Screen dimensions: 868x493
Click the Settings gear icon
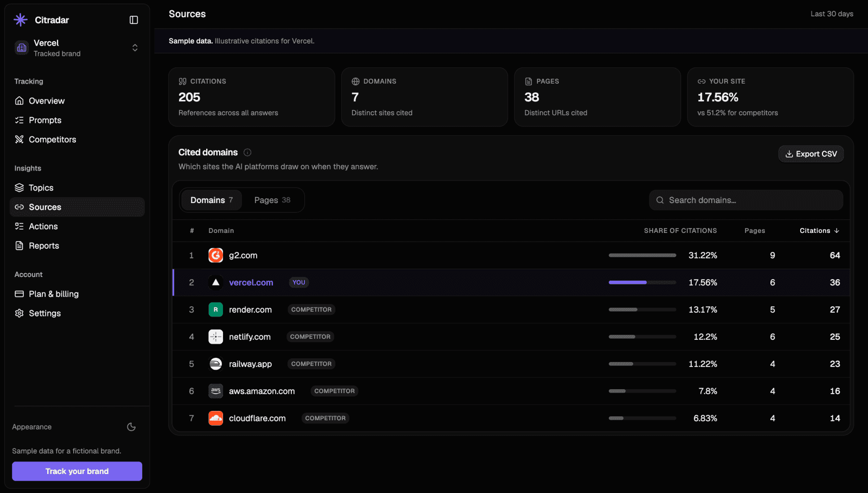20,313
